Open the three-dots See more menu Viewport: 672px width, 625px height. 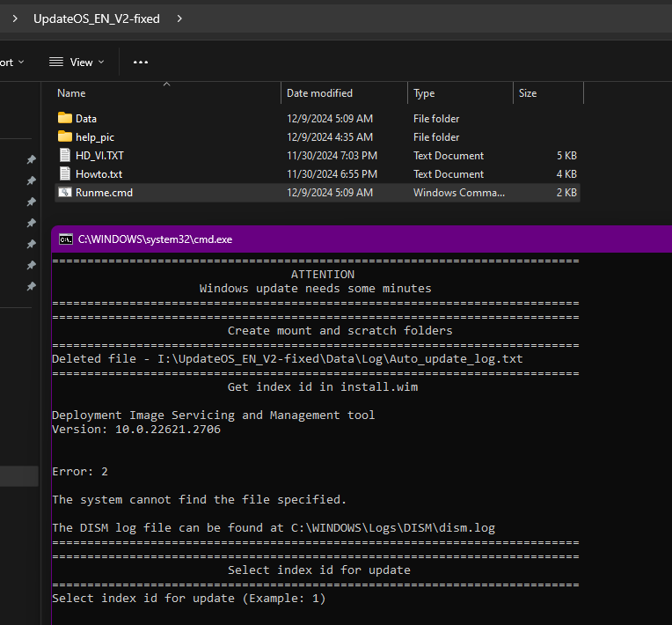[x=141, y=62]
